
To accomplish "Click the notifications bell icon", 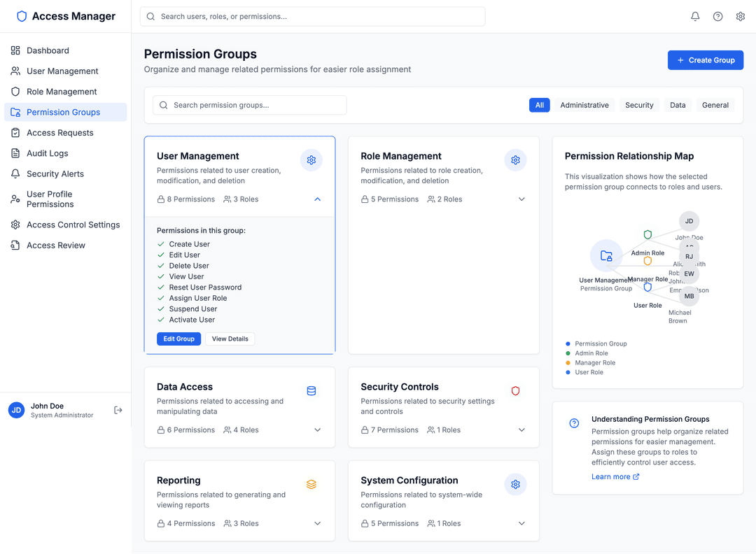I will (x=695, y=17).
